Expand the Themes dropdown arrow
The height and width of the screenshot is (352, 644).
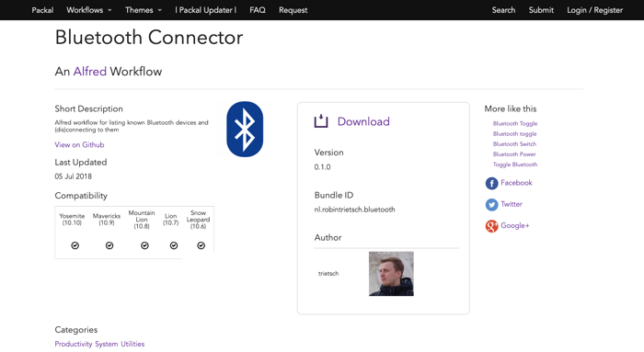160,10
